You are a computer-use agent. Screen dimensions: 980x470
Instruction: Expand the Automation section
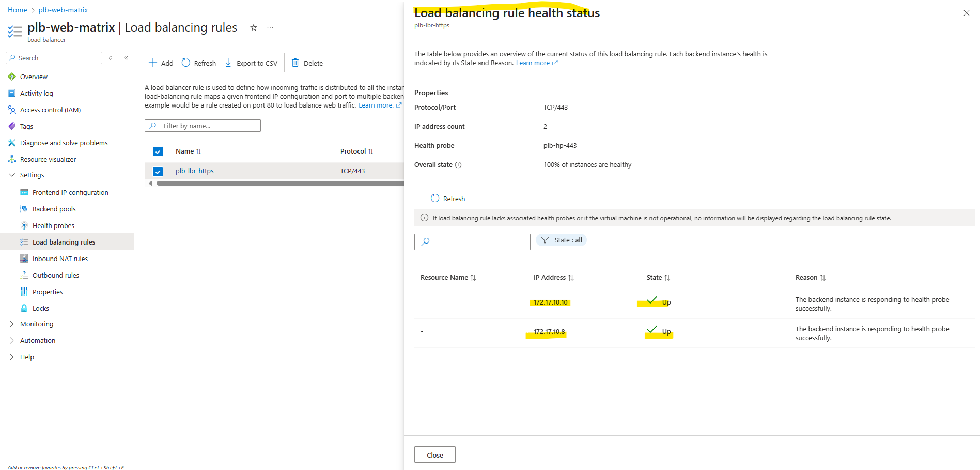tap(12, 340)
